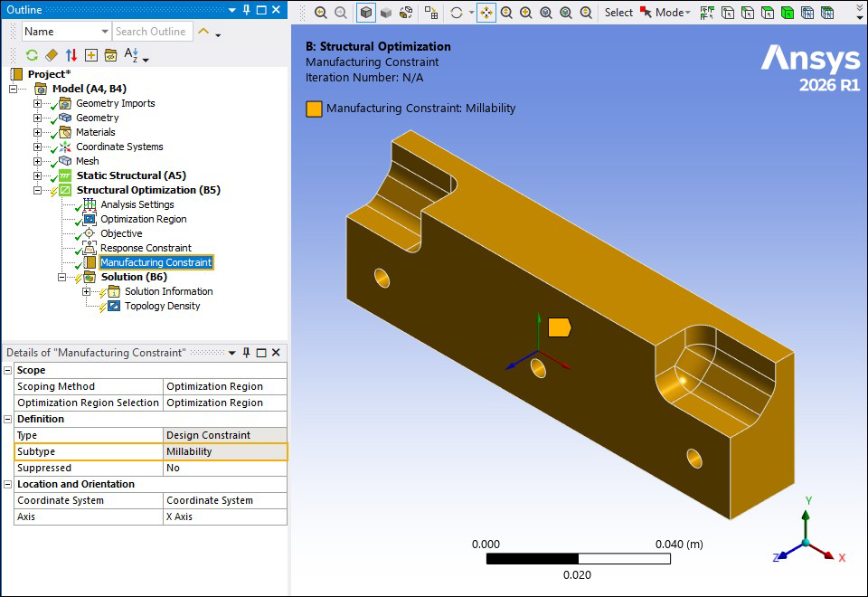This screenshot has width=868, height=597.
Task: Select the Response Constraint tree item
Action: click(x=146, y=248)
